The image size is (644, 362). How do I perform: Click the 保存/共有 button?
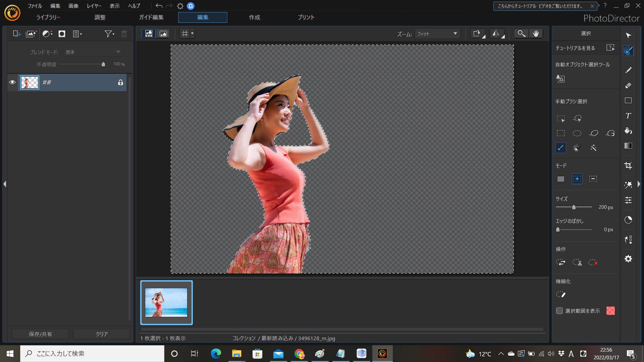click(x=40, y=334)
